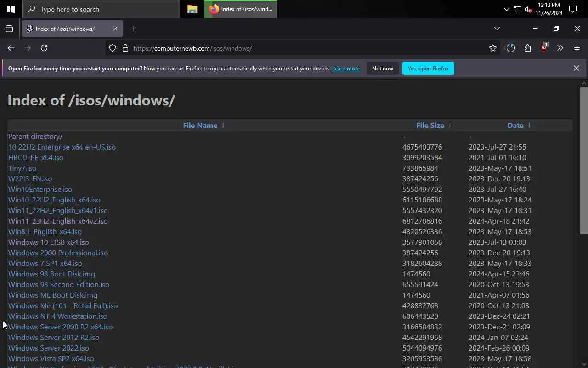Open Windows Server 2008 R2 x64.iso
The width and height of the screenshot is (588, 368).
coord(60,327)
